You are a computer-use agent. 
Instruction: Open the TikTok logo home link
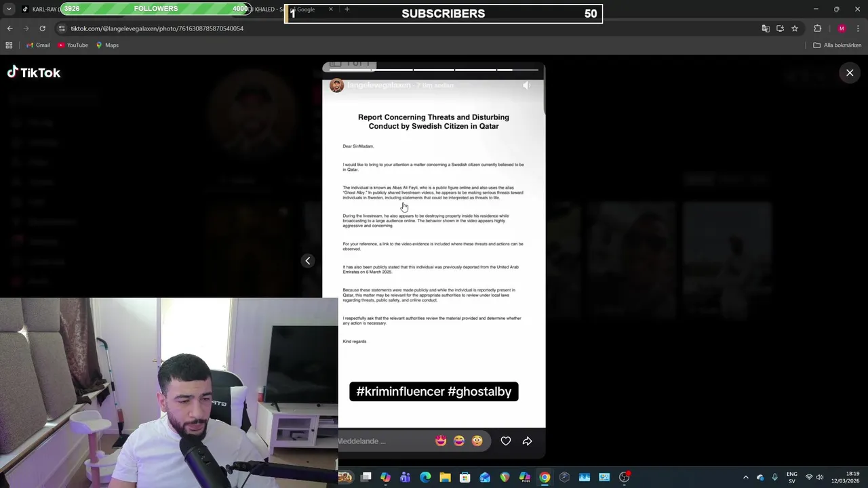pos(34,73)
